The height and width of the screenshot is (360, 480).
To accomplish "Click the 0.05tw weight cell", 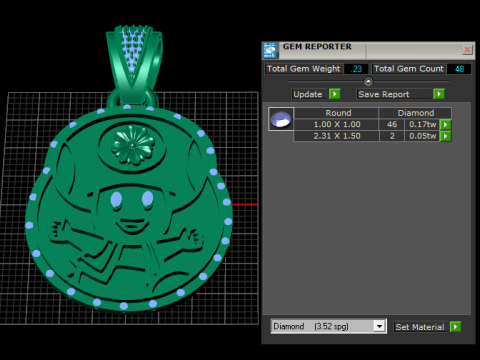I will pyautogui.click(x=422, y=136).
